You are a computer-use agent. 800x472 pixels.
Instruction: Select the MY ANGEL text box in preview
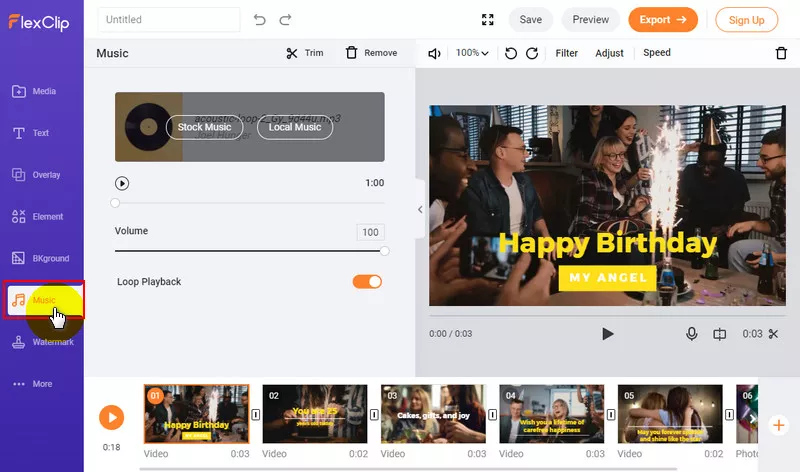[x=608, y=278]
